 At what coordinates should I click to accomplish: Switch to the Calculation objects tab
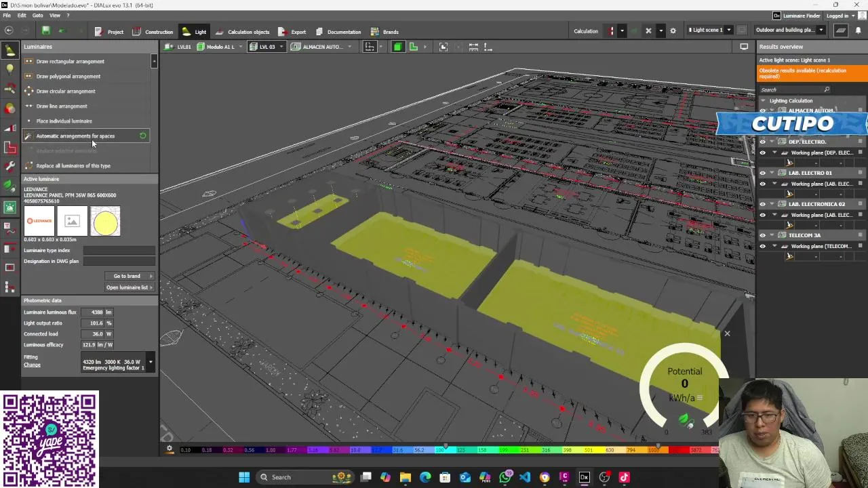pyautogui.click(x=242, y=32)
